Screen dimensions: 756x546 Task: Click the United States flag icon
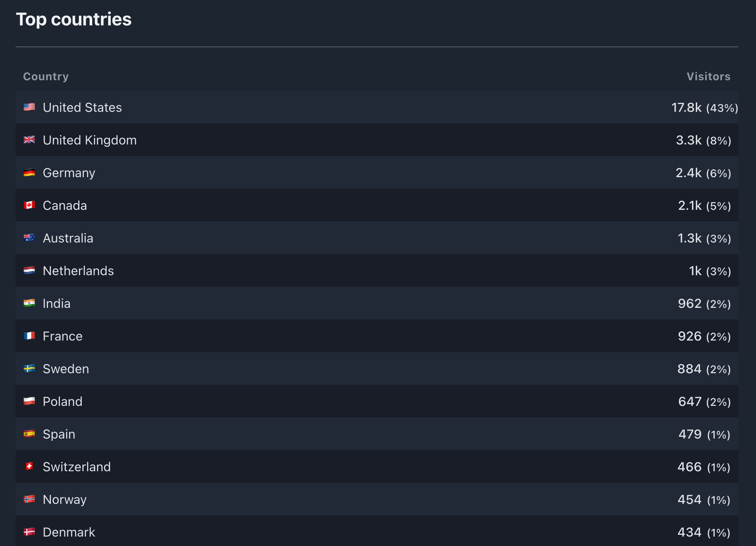[x=29, y=107]
